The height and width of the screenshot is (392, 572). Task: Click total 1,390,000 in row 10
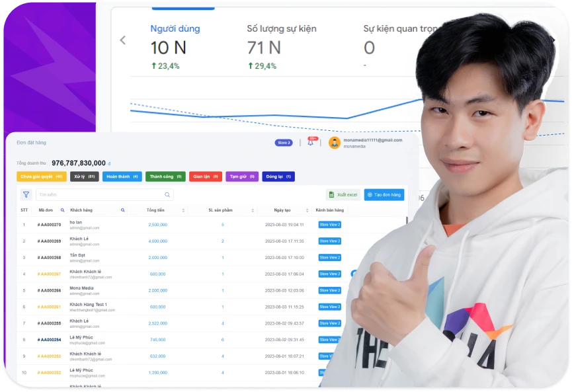click(158, 372)
